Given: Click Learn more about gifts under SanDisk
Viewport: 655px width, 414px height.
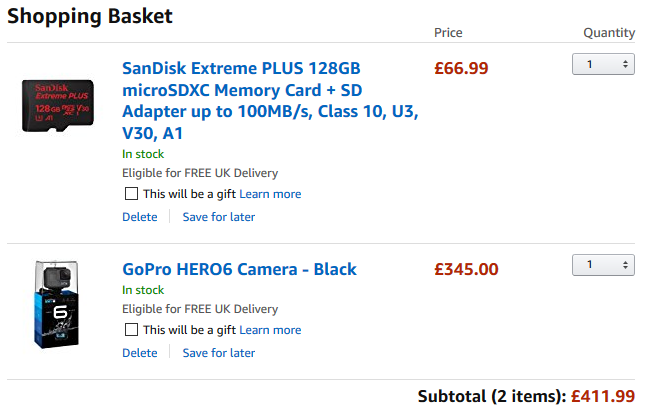Looking at the screenshot, I should coord(270,194).
